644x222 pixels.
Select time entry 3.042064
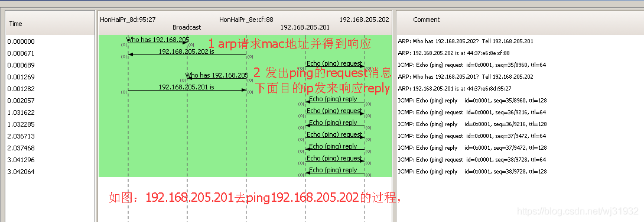click(21, 172)
